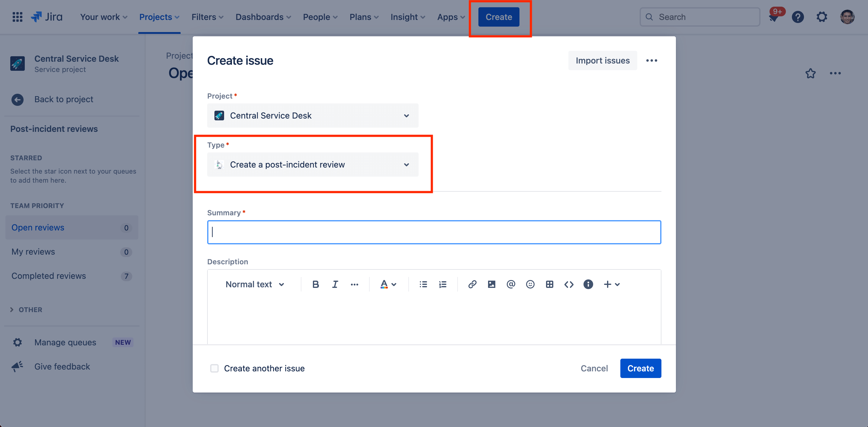Insert a code snippet in the description

[569, 284]
